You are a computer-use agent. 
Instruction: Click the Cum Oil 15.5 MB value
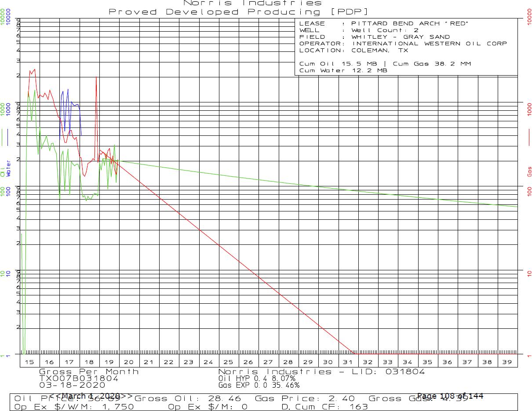click(x=338, y=64)
